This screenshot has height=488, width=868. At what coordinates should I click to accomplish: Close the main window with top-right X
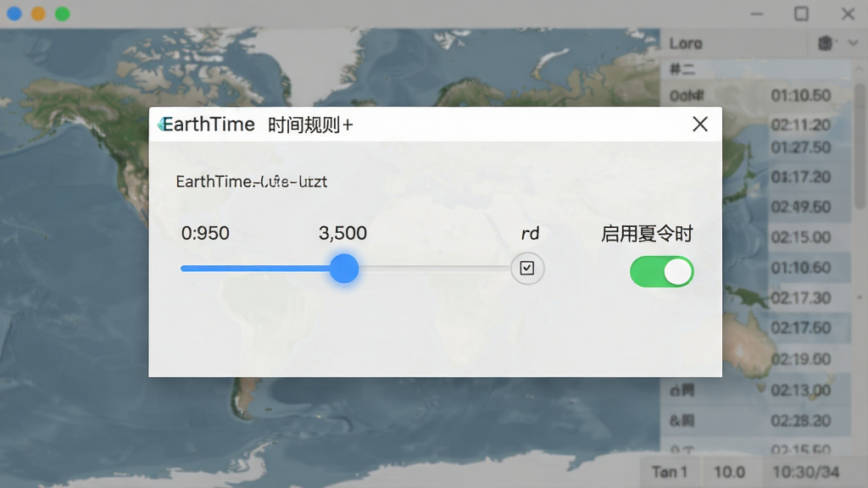click(848, 14)
